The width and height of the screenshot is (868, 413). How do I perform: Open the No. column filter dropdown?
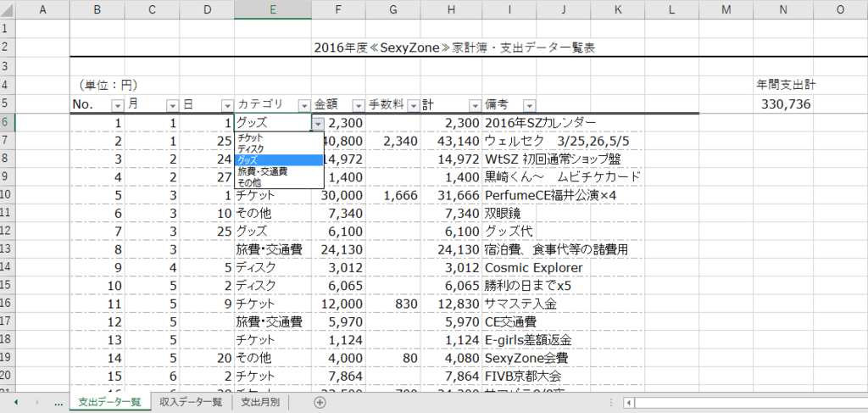tap(117, 105)
